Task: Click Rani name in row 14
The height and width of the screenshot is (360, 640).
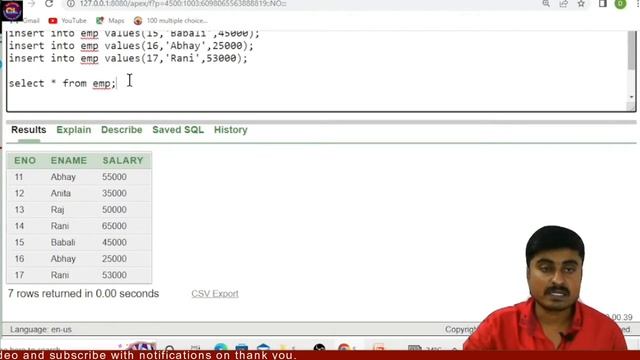Action: point(60,226)
